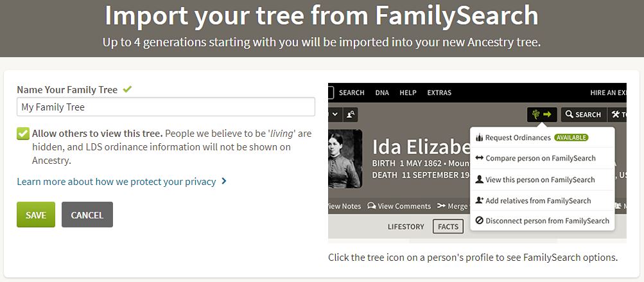Click the chevron after the privacy link
The image size is (644, 282).
(223, 181)
